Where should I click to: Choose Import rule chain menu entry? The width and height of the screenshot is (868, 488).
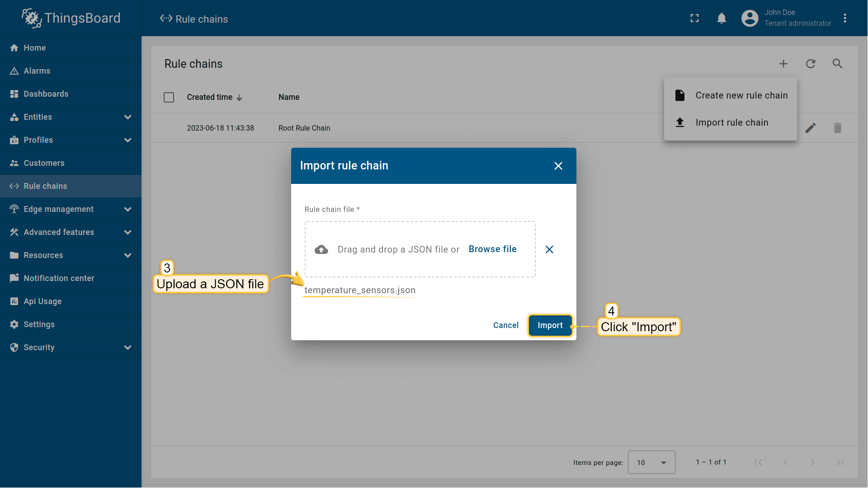point(731,122)
